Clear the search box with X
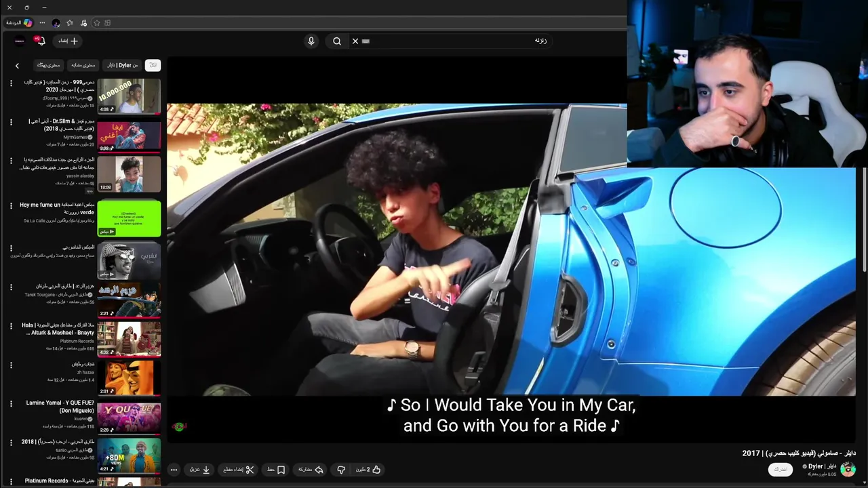The image size is (868, 488). [x=355, y=41]
